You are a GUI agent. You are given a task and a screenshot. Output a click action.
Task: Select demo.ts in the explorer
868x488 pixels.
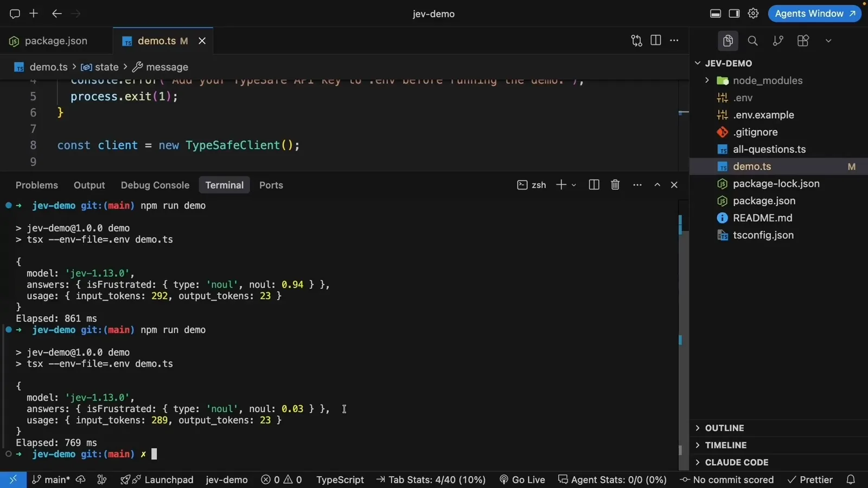click(779, 166)
